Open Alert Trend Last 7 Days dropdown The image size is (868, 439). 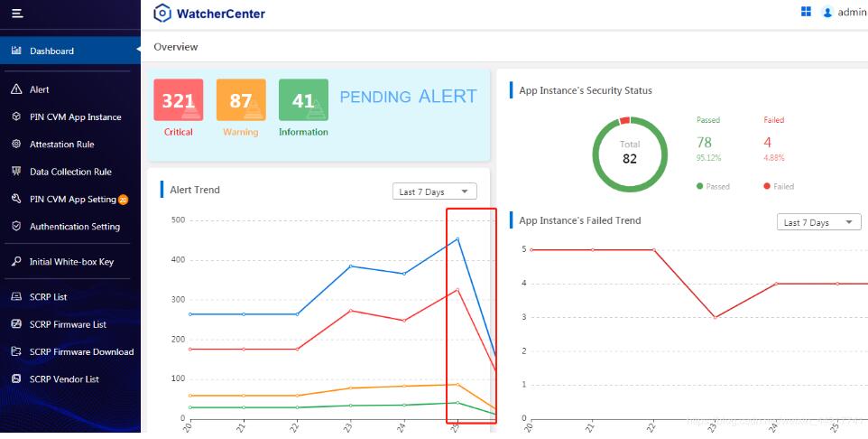pos(435,191)
